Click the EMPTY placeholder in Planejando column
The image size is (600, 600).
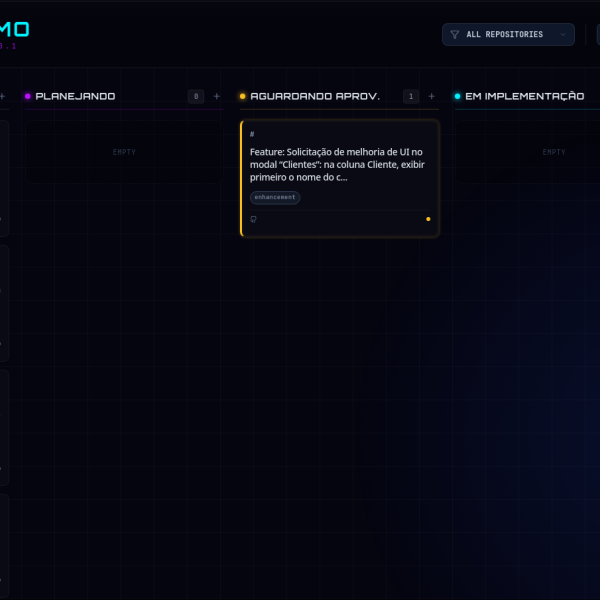click(x=124, y=152)
